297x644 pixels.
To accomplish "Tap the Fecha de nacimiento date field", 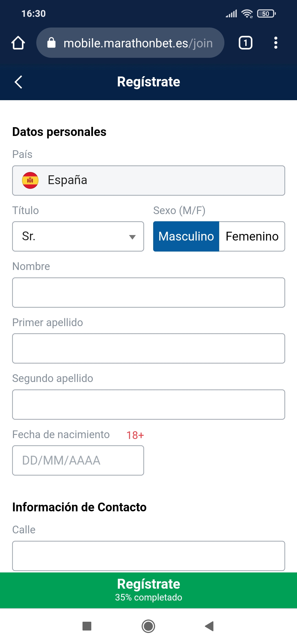I will click(x=78, y=460).
